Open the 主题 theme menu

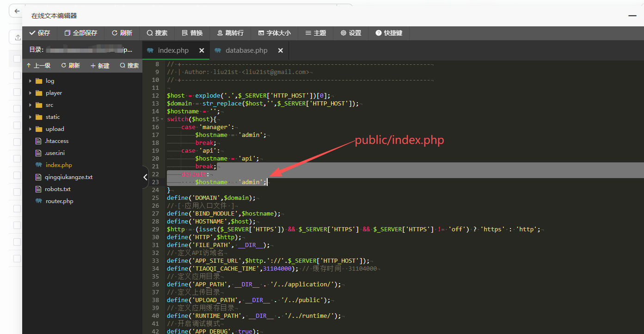click(316, 33)
